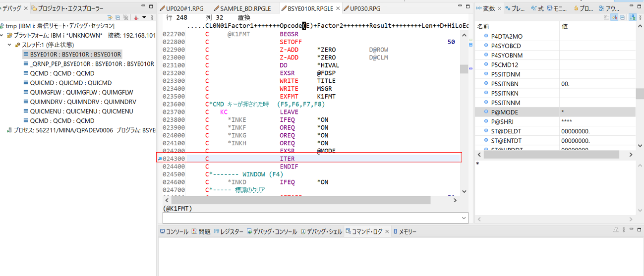Select the P@MODE variable row

pyautogui.click(x=555, y=112)
